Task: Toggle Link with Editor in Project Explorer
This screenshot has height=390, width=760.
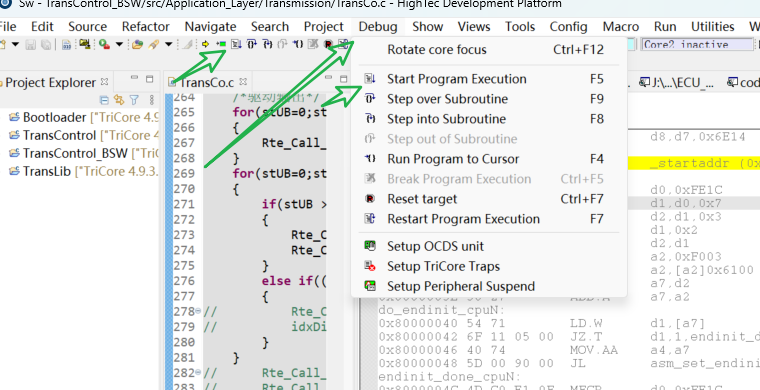Action: (x=119, y=100)
